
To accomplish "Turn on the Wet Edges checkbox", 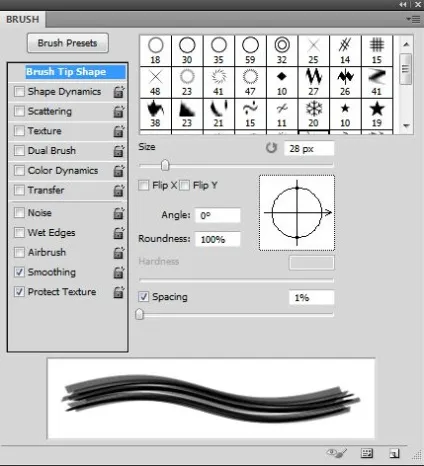I will click(x=19, y=232).
